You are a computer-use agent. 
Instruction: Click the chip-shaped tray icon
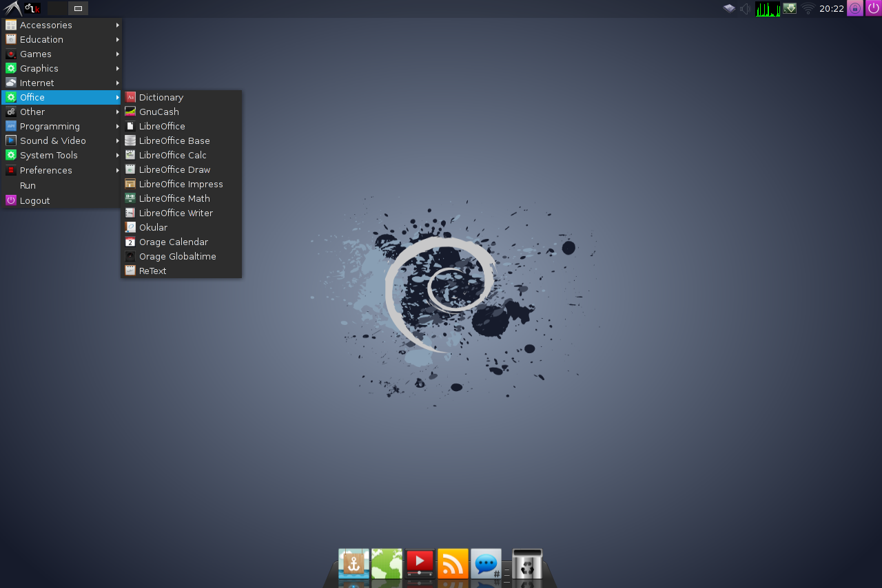point(729,8)
